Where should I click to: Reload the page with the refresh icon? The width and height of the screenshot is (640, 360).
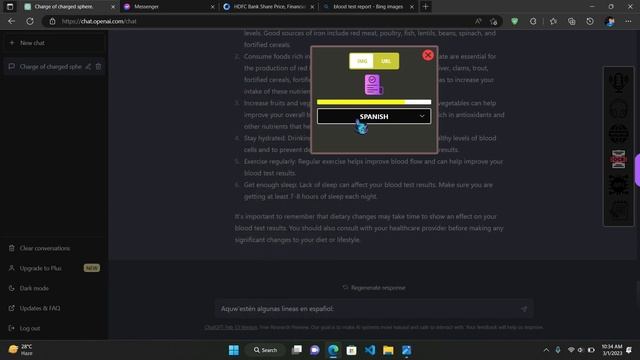pyautogui.click(x=30, y=21)
